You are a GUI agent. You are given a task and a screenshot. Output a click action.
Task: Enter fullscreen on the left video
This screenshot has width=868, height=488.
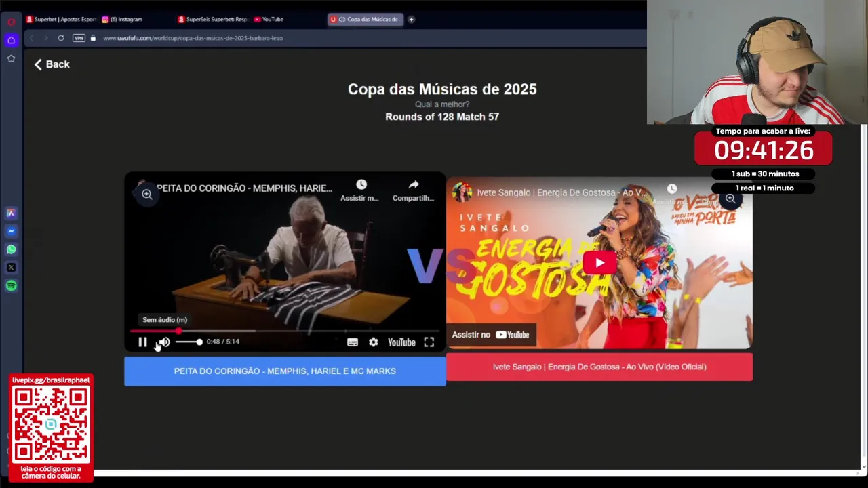(429, 342)
